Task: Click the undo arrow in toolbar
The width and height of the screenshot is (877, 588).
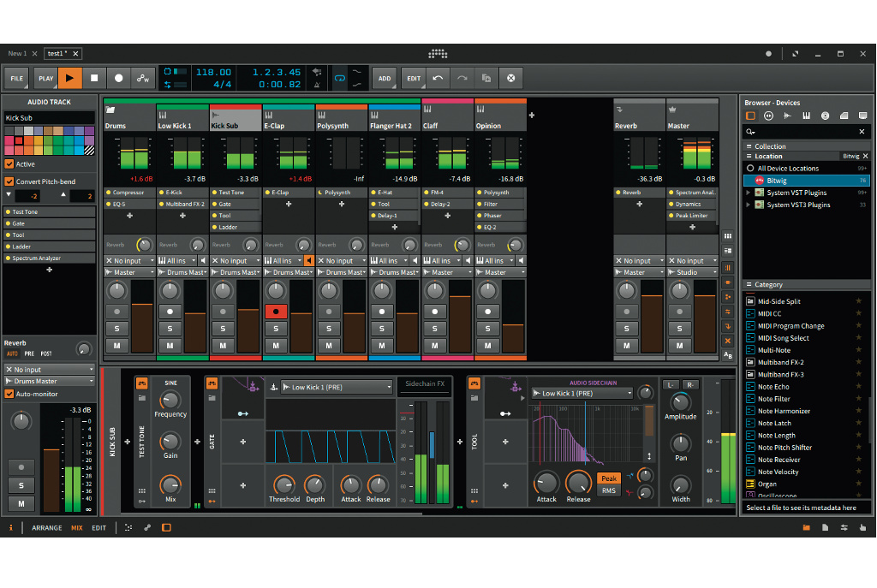Action: (438, 78)
